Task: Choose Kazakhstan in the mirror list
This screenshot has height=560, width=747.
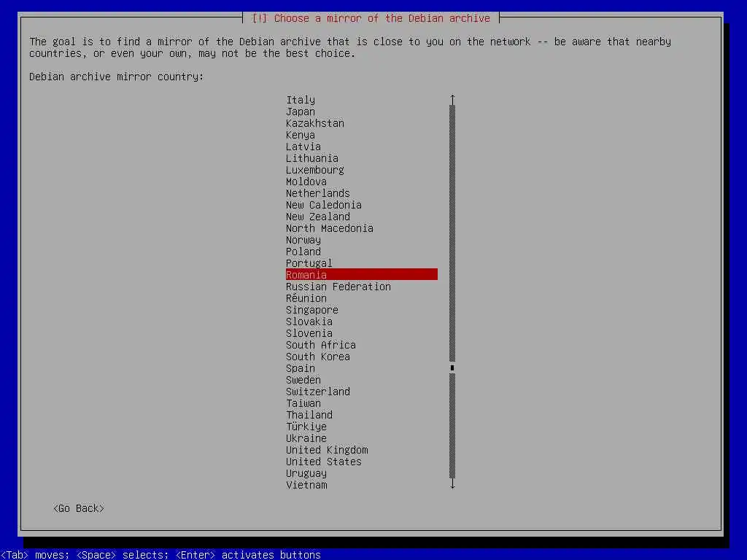Action: pos(315,123)
